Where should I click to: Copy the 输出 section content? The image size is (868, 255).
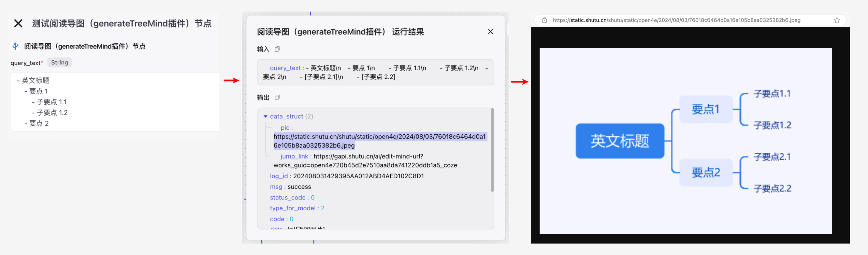pos(277,97)
